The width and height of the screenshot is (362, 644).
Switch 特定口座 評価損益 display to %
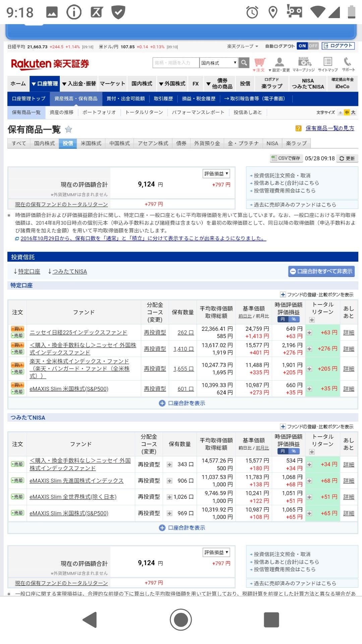pyautogui.click(x=294, y=319)
